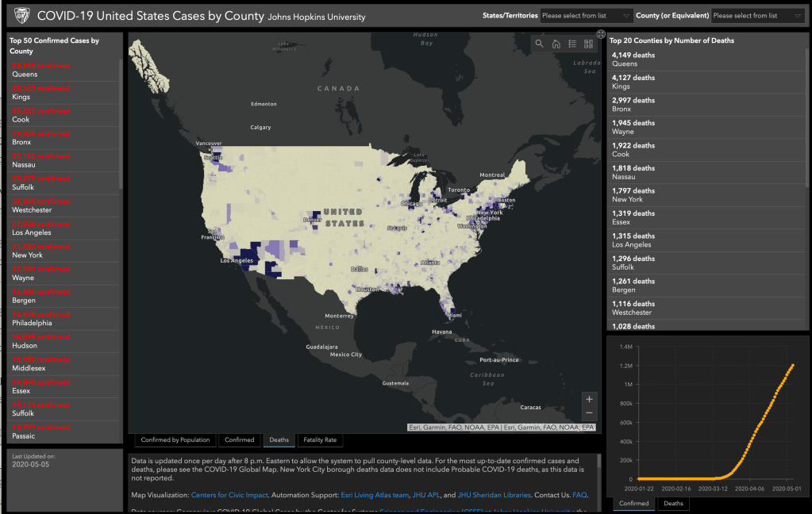Screen dimensions: 812x514
Task: Follow the FAQ link
Action: pyautogui.click(x=580, y=495)
